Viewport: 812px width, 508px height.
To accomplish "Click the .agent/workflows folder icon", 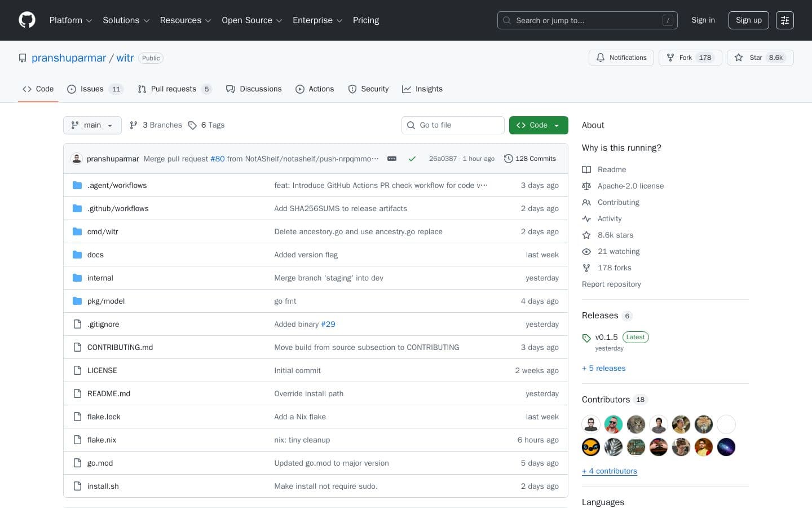I will (x=77, y=185).
